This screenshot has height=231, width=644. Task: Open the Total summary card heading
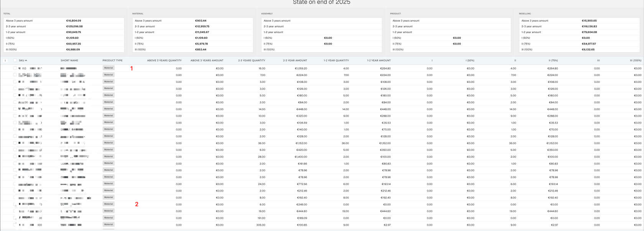tap(7, 13)
